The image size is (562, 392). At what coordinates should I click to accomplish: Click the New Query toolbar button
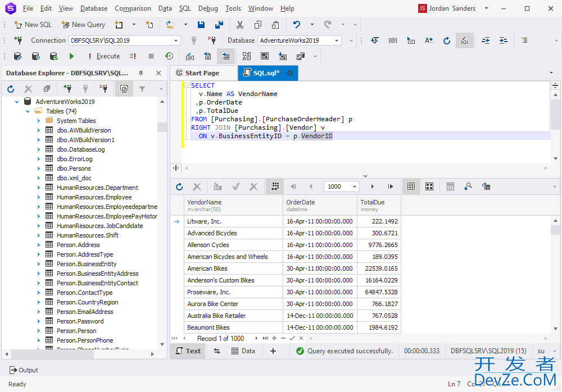pyautogui.click(x=83, y=25)
